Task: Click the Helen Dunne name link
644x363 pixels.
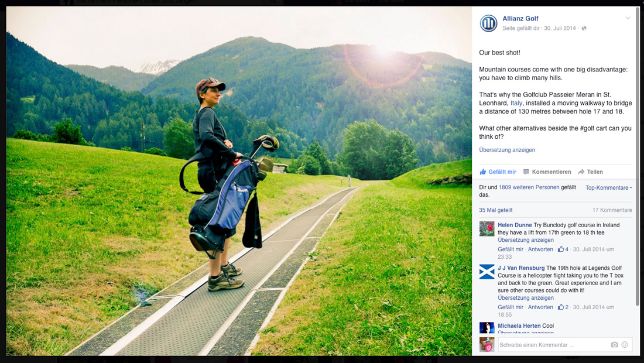Action: tap(515, 225)
